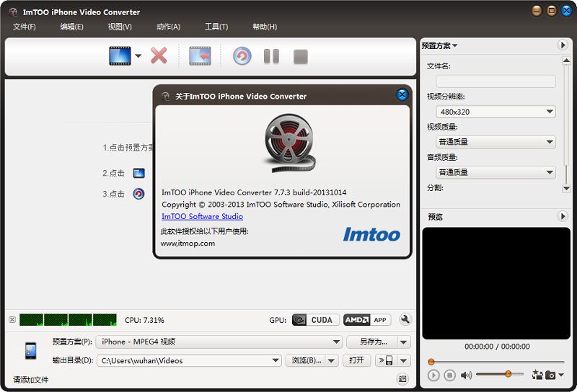Click the 请添加文件 status text
Screen dimensions: 577x392
31,380
